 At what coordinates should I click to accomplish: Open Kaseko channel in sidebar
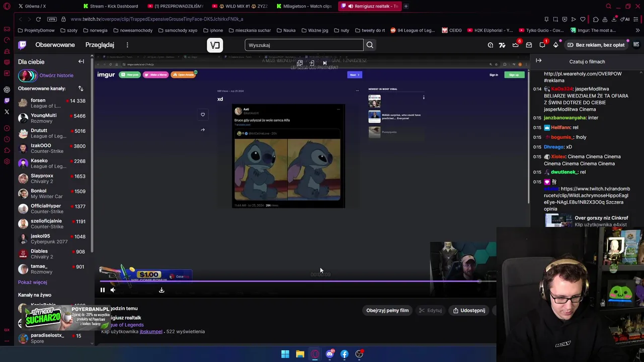coord(52,163)
